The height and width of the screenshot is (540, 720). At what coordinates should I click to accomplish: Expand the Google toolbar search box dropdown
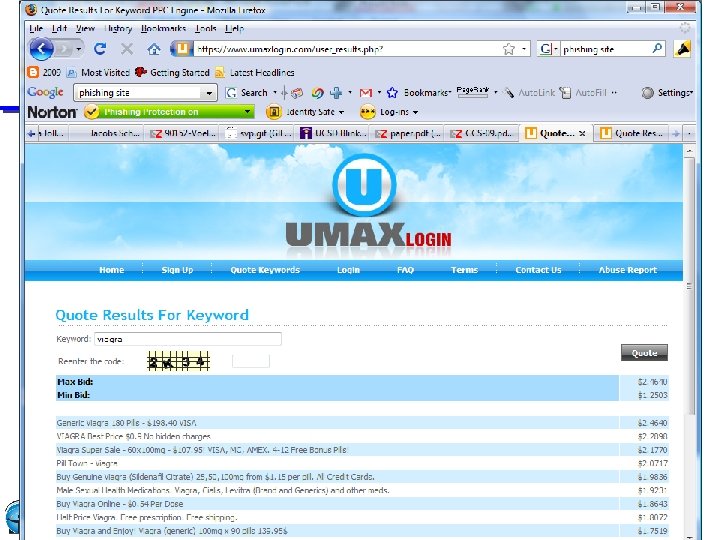[x=209, y=93]
